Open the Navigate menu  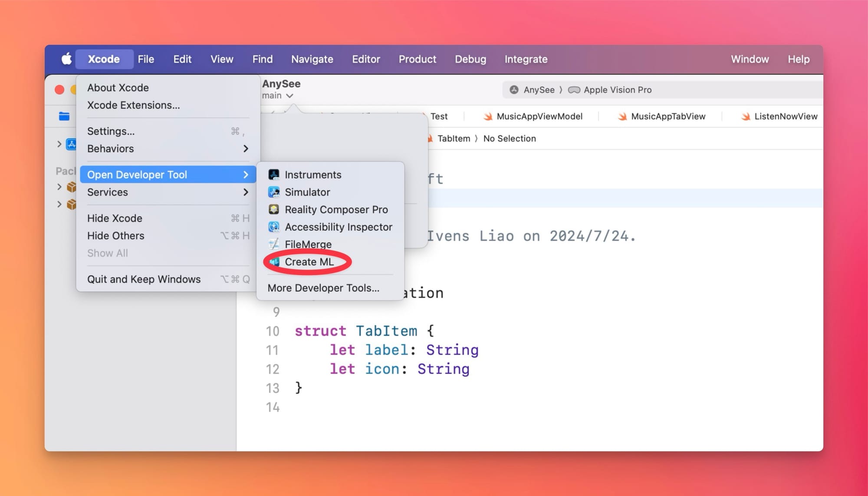(312, 59)
